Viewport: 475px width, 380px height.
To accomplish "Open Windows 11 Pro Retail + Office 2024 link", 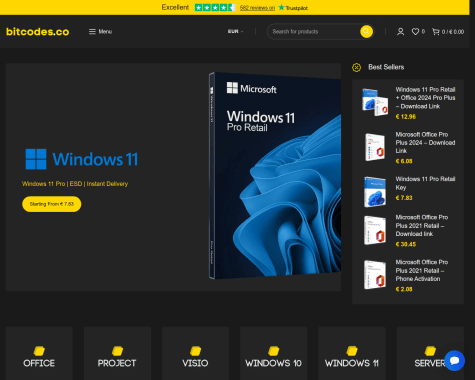I will pyautogui.click(x=425, y=98).
